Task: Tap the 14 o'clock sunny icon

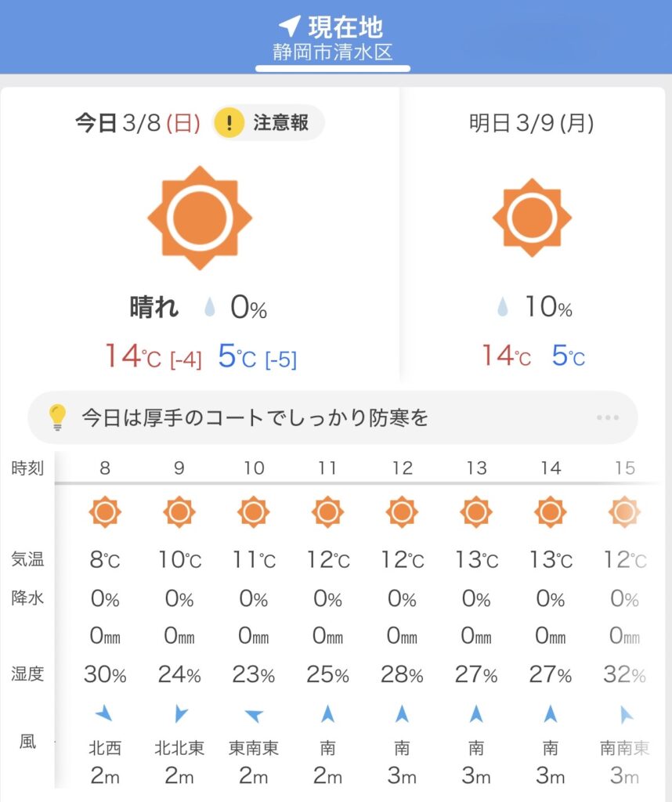Action: 551,512
